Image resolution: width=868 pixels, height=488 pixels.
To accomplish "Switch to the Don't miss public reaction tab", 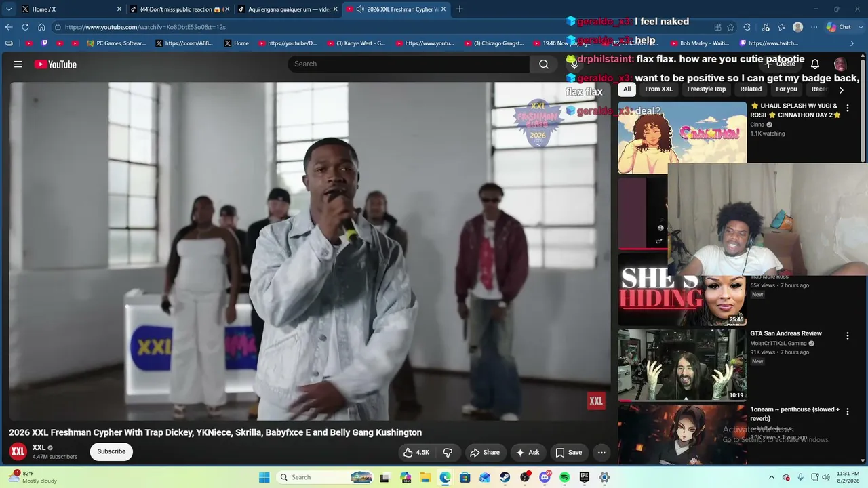I will [180, 9].
